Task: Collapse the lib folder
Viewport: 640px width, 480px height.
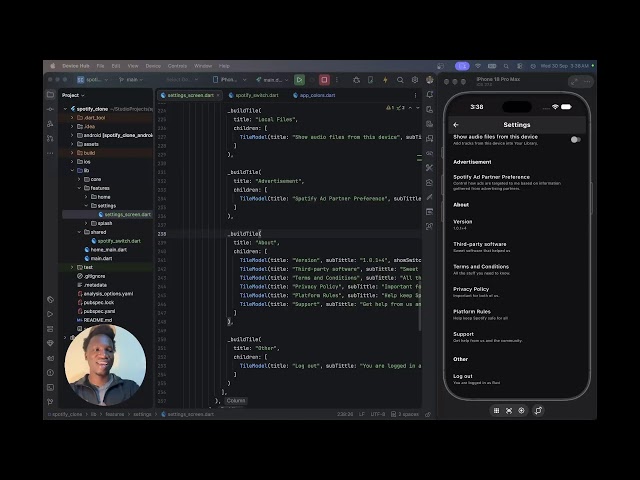Action: [x=72, y=171]
